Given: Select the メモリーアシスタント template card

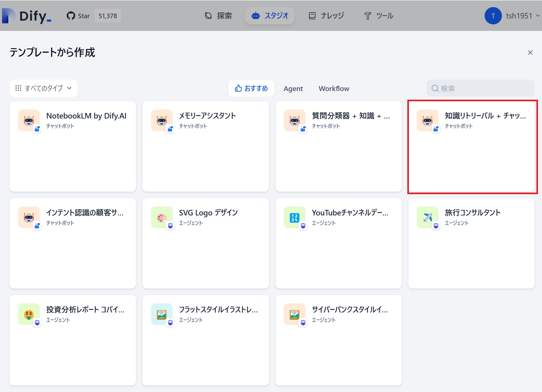Looking at the screenshot, I should click(205, 147).
